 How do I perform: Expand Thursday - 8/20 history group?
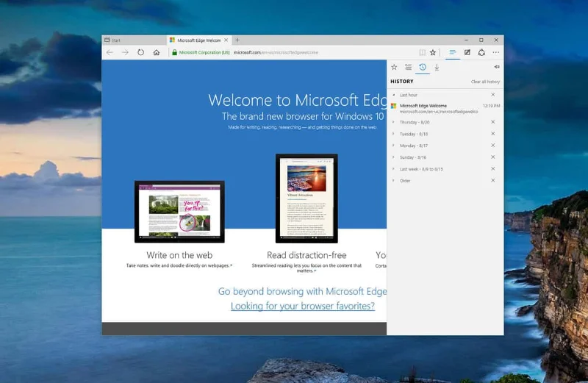click(x=393, y=122)
